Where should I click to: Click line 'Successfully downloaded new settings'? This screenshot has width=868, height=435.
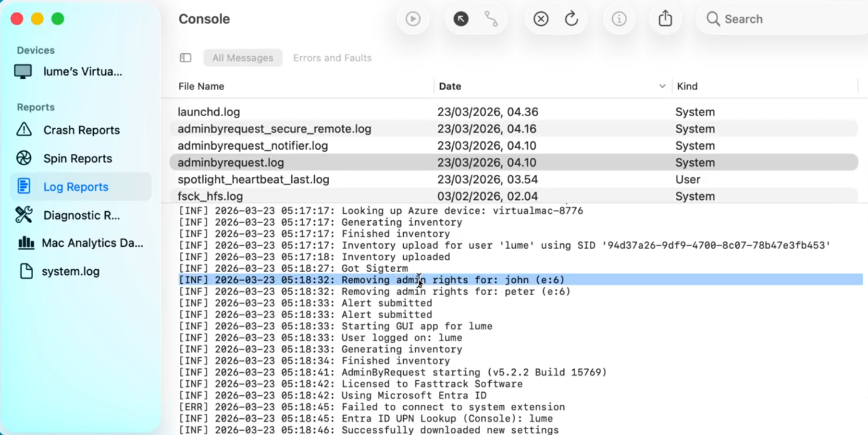pos(369,430)
